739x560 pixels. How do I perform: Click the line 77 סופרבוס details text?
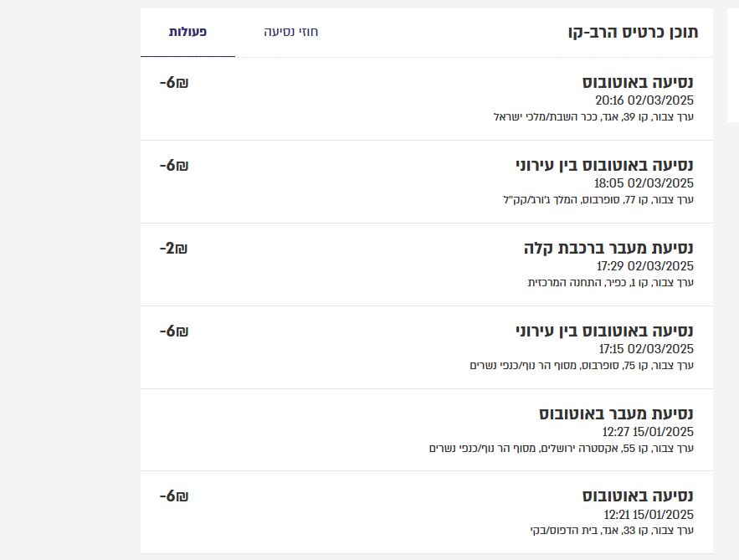(598, 199)
